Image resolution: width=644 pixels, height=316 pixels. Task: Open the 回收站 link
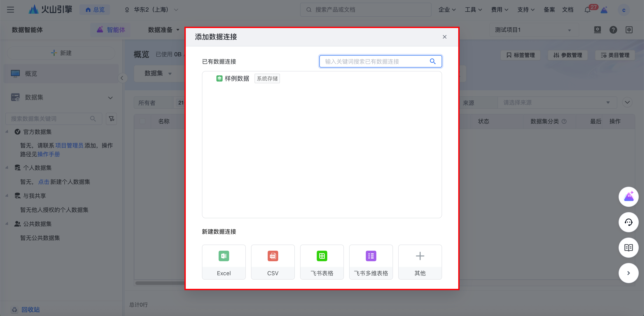(30, 309)
